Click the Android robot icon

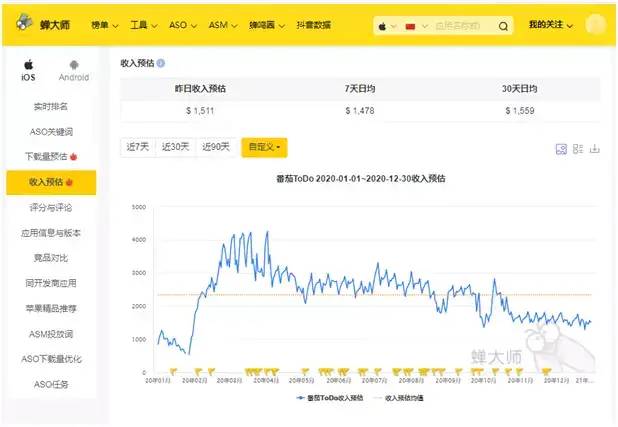[74, 65]
